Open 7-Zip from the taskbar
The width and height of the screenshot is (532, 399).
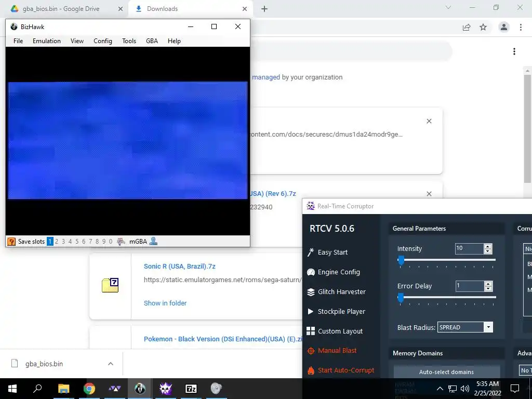click(x=191, y=389)
